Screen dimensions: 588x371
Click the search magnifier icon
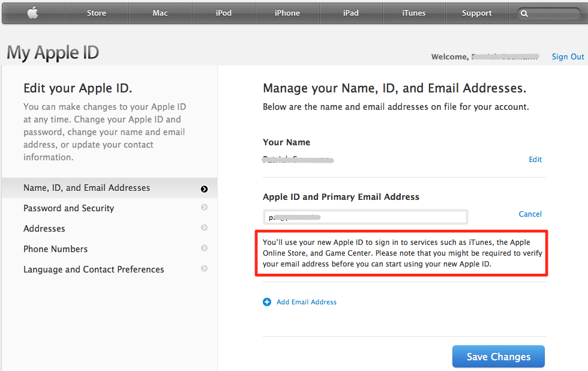point(524,13)
